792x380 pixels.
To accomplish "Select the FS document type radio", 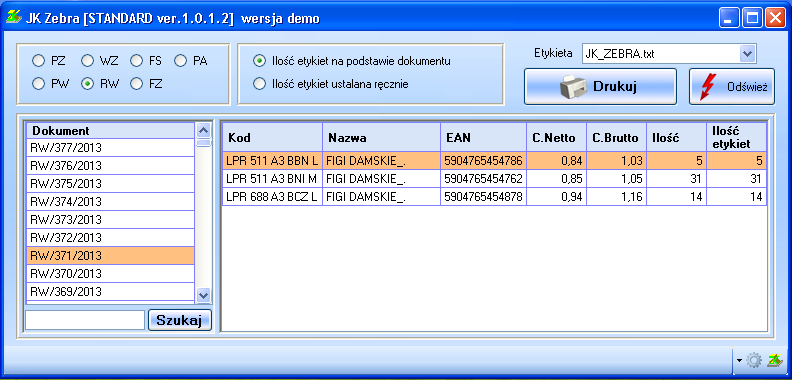I will click(136, 61).
